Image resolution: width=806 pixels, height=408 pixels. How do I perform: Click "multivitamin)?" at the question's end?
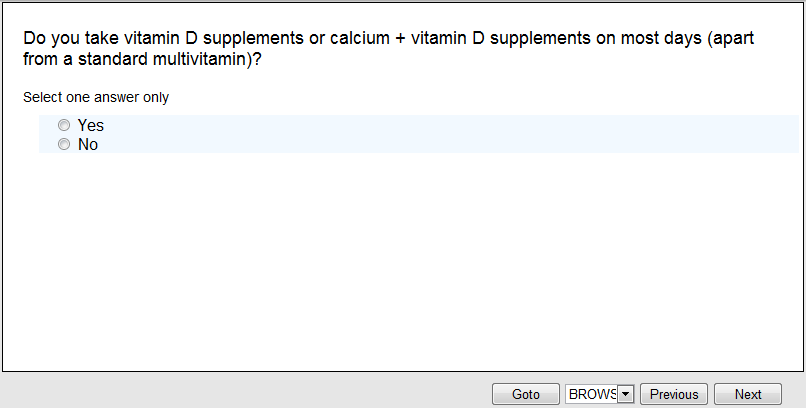click(212, 59)
